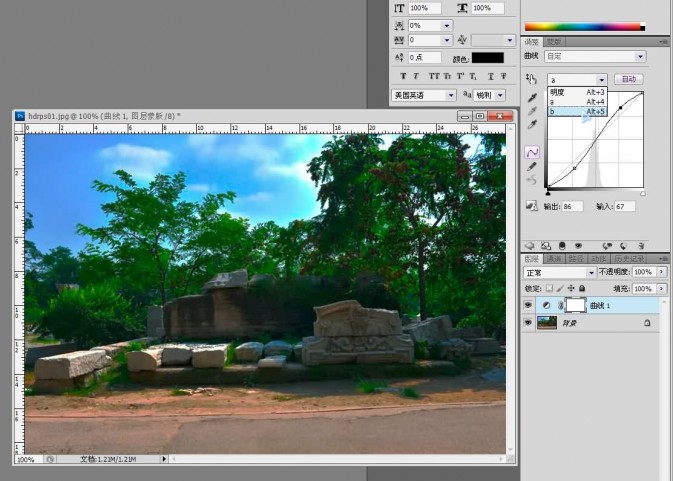This screenshot has height=481, width=673.
Task: Toggle underline text style
Action: tap(491, 76)
